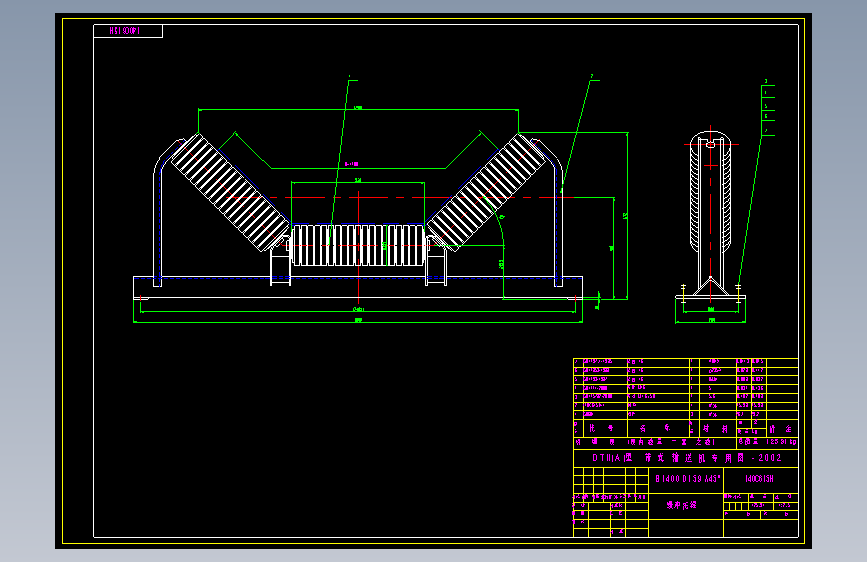Click the drawing number cell beside 'B1400 D159'
This screenshot has width=867, height=562.
[761, 479]
